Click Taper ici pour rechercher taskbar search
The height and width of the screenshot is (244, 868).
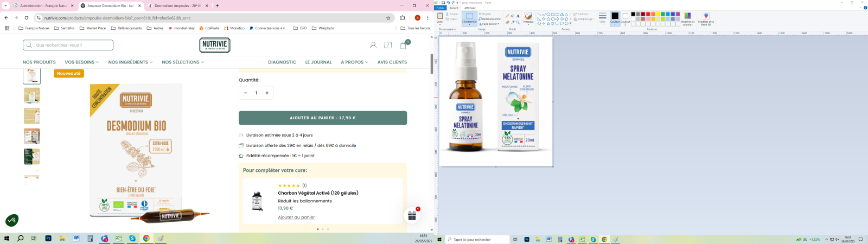(x=477, y=239)
